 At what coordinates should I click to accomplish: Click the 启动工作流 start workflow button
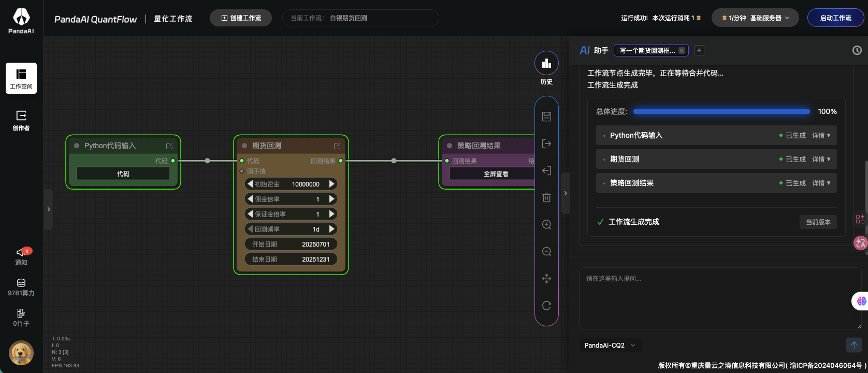point(835,18)
